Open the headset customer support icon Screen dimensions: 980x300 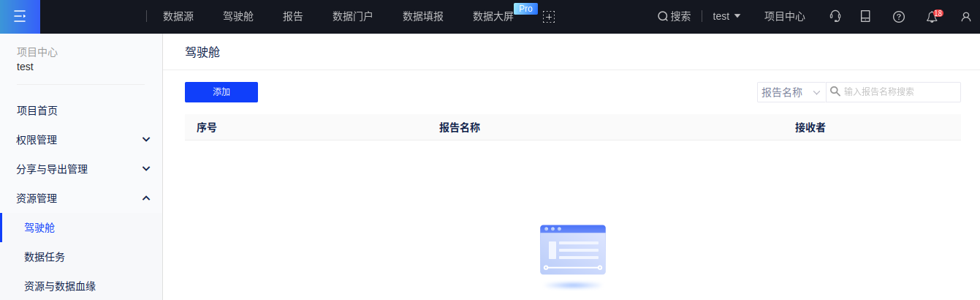point(835,16)
